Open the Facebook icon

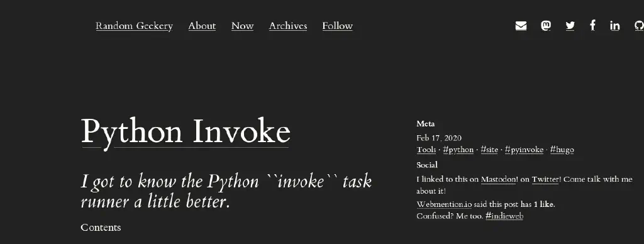tap(592, 25)
